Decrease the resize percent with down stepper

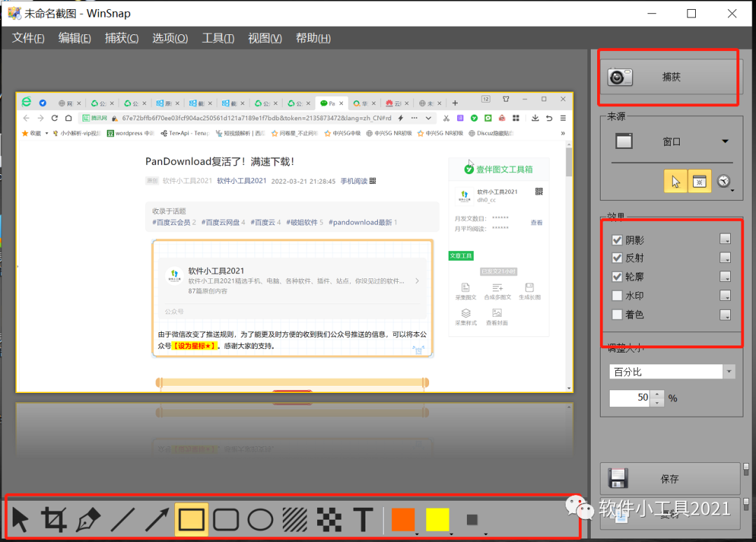pyautogui.click(x=657, y=402)
